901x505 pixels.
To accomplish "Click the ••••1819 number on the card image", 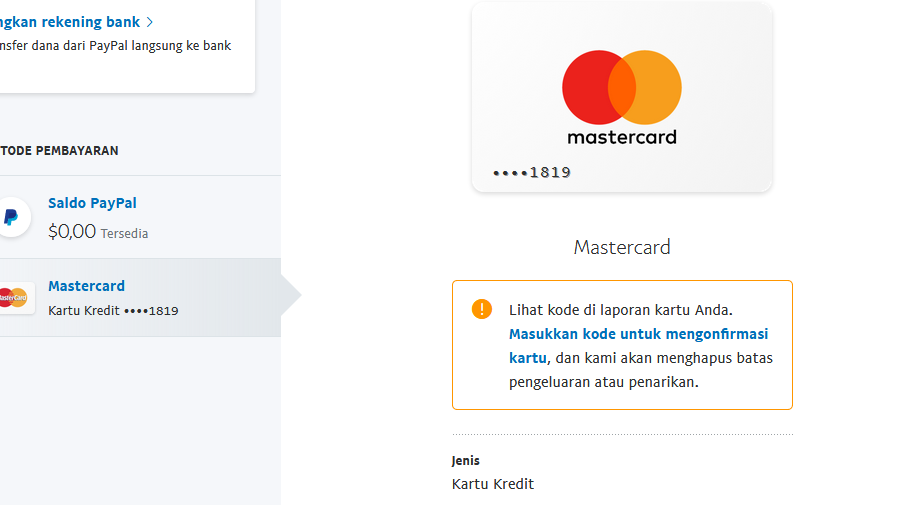I will click(532, 172).
